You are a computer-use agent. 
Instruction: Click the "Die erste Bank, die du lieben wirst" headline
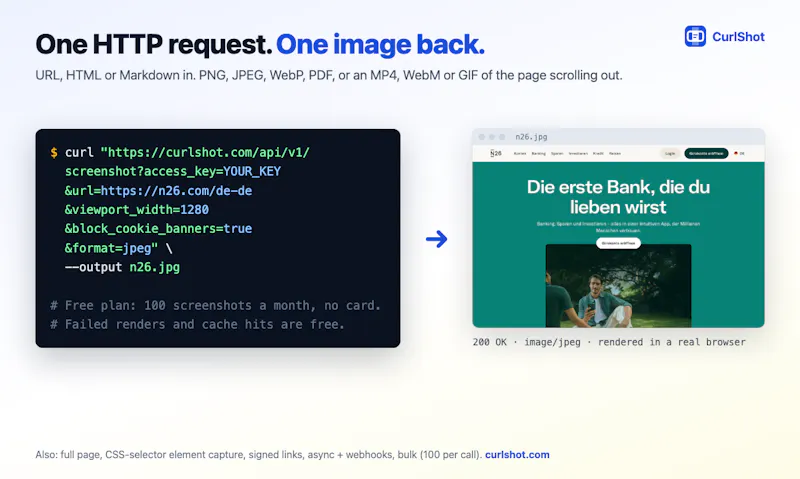point(618,197)
